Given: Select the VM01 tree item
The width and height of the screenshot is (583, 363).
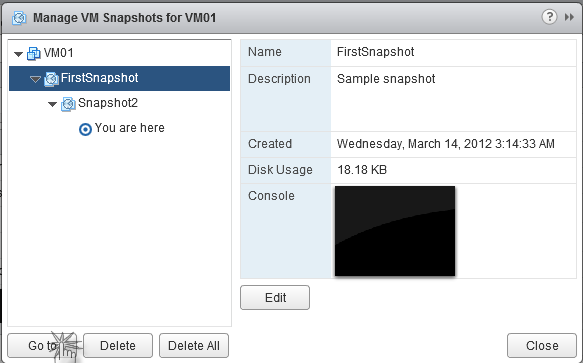Looking at the screenshot, I should [x=58, y=53].
